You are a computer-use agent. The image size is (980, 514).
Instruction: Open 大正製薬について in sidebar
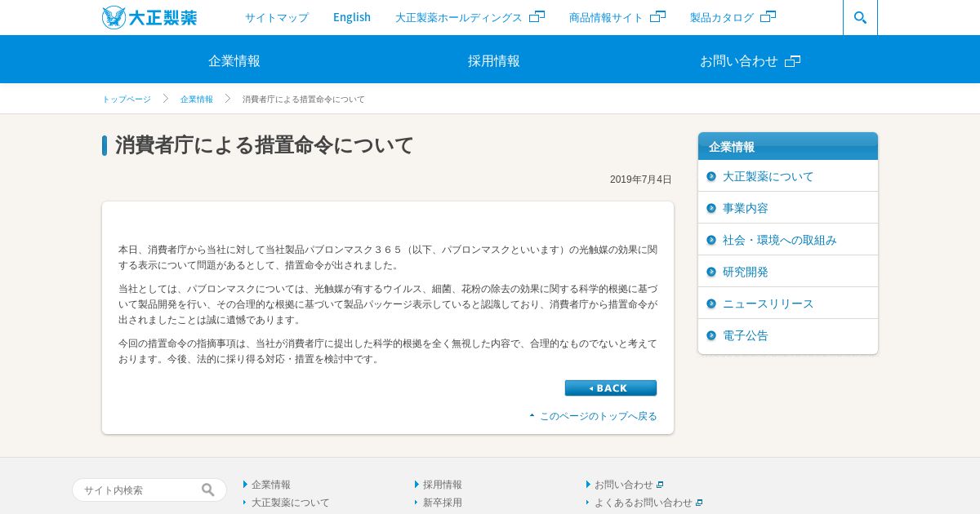(x=768, y=176)
